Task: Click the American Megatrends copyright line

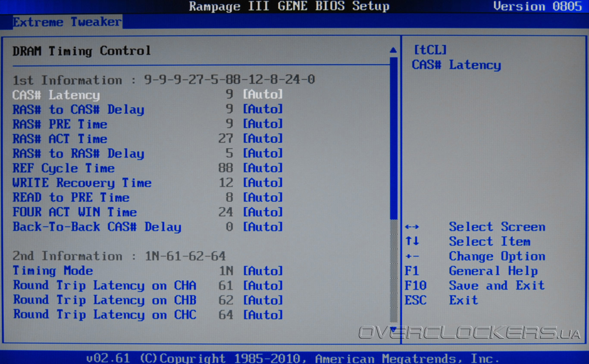Action: [x=293, y=358]
